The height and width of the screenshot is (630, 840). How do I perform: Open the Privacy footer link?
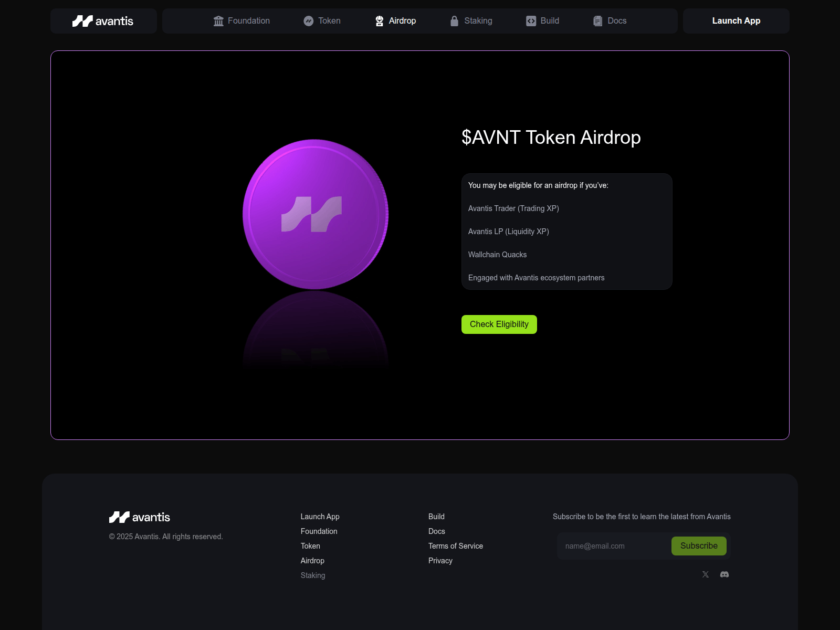tap(440, 560)
